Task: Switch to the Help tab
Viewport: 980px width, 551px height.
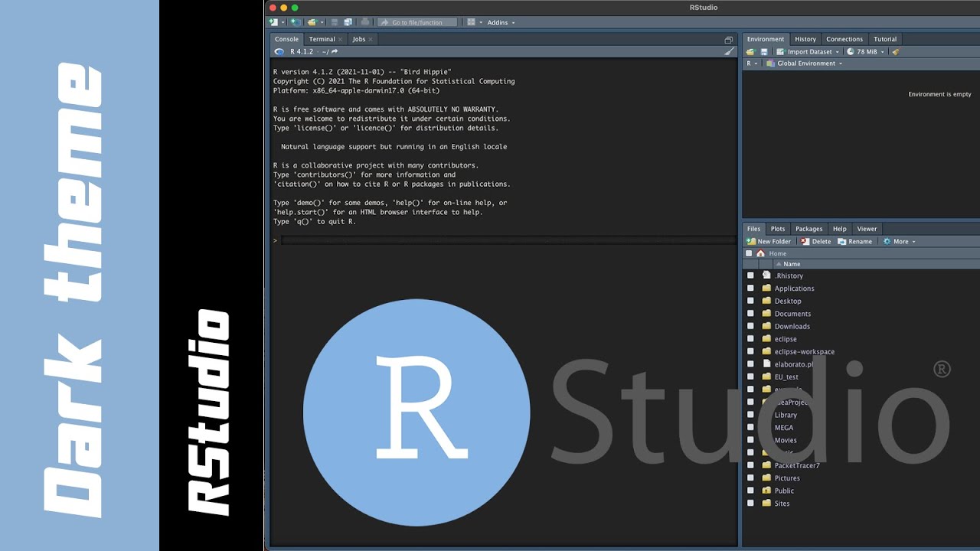Action: pos(840,229)
